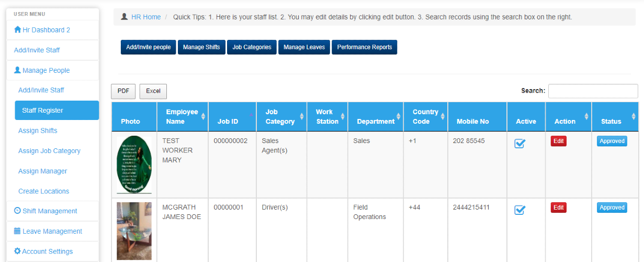Click mobile number 2444215411
This screenshot has height=262, width=644.
pyautogui.click(x=471, y=208)
